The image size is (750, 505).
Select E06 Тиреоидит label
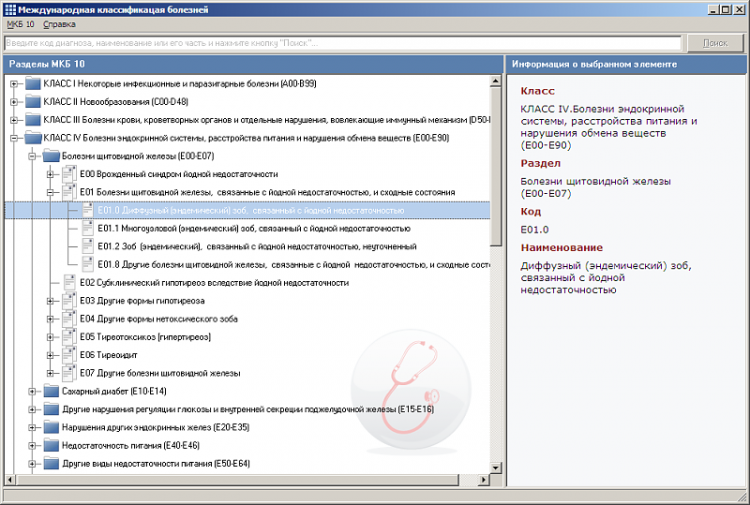pyautogui.click(x=109, y=355)
